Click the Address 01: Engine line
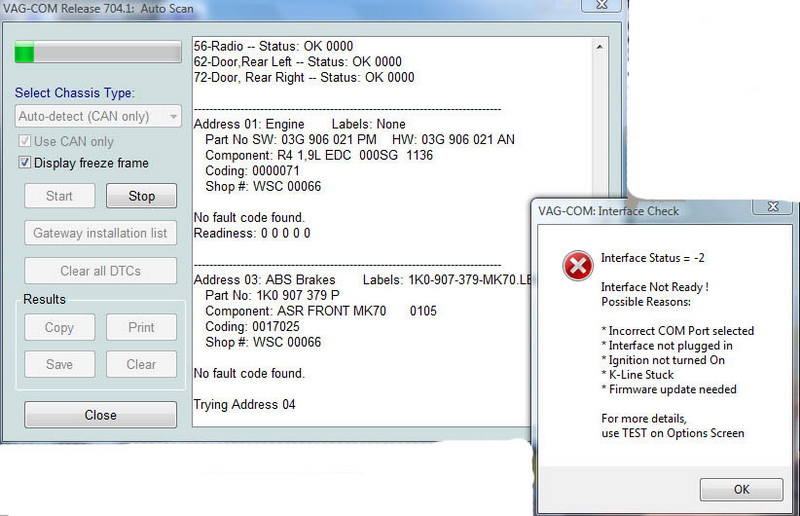The width and height of the screenshot is (800, 516). click(x=299, y=124)
